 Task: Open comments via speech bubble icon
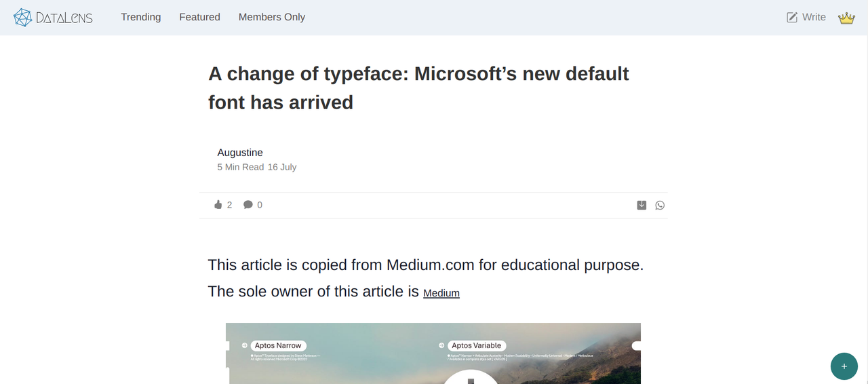point(248,205)
